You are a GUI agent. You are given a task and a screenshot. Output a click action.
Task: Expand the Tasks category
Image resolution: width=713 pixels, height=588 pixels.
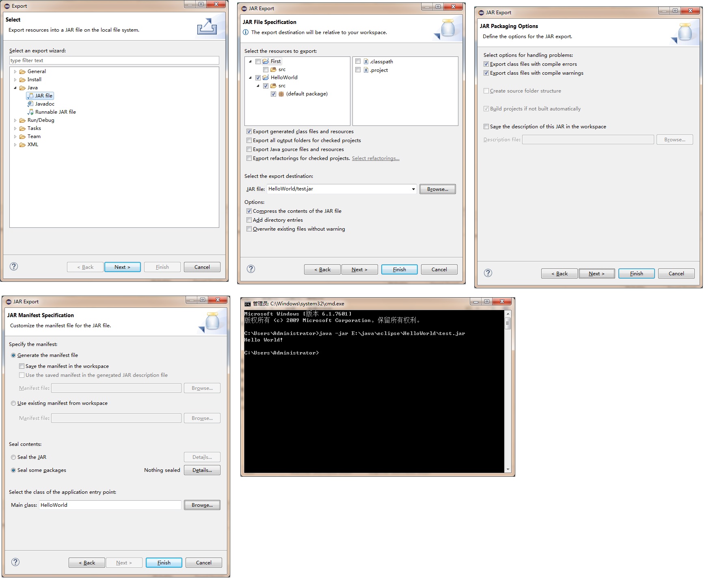tap(15, 128)
